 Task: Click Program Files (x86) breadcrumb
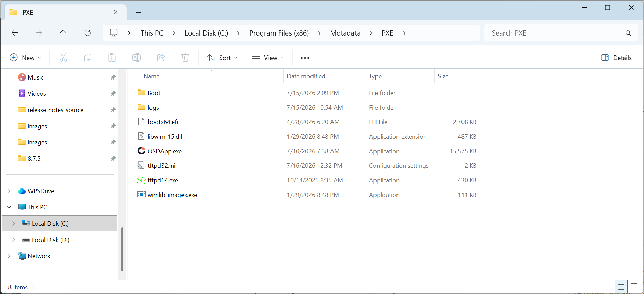(279, 33)
